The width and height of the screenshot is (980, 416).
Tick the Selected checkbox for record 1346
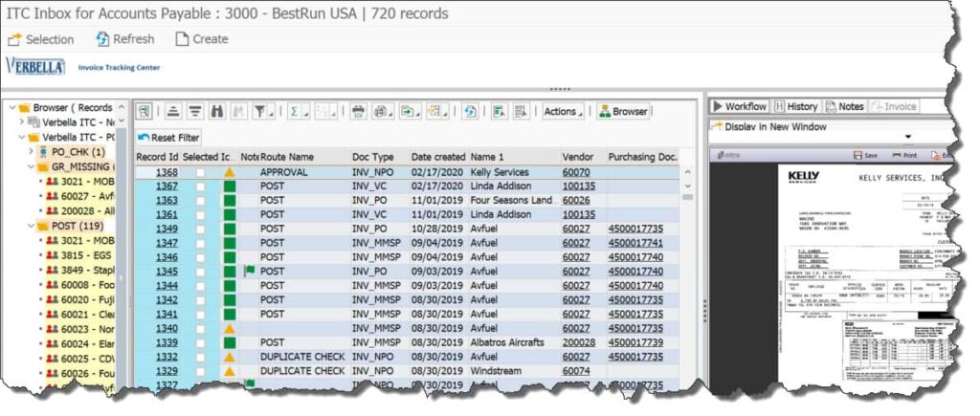(x=200, y=257)
